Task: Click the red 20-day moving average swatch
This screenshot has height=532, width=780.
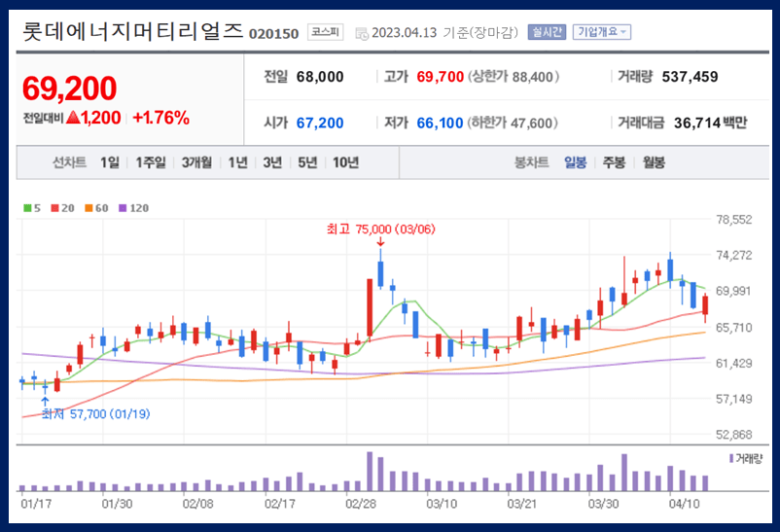Action: [54, 208]
